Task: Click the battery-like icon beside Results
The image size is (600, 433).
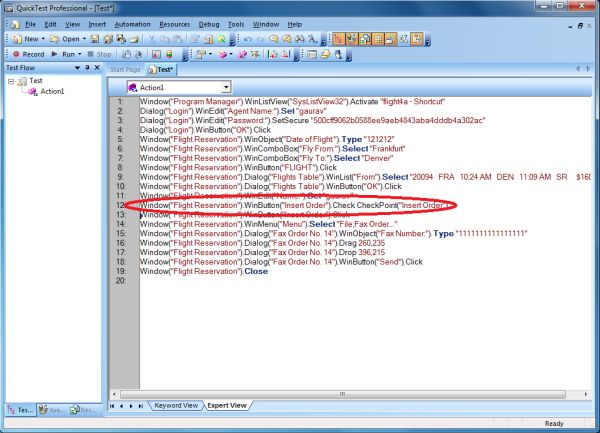Action: click(x=169, y=55)
